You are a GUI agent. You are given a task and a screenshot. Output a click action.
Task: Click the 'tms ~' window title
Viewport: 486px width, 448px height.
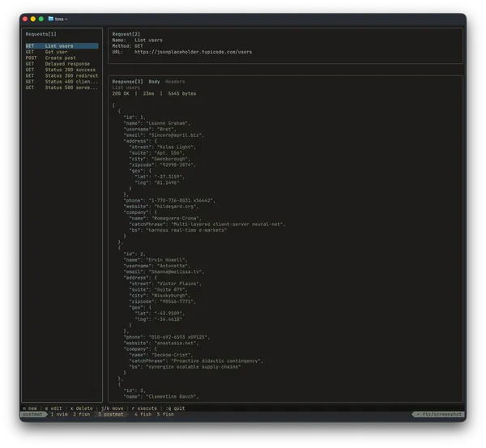click(x=61, y=19)
